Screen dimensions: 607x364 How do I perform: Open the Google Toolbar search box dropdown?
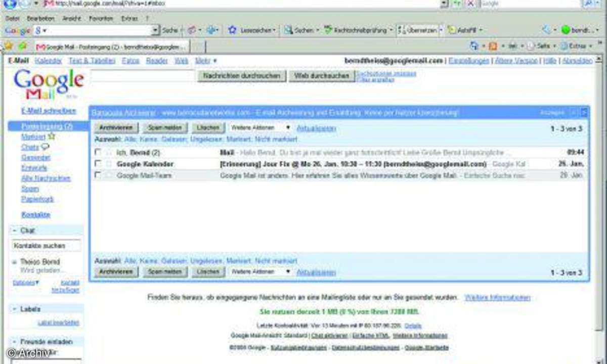pyautogui.click(x=155, y=30)
